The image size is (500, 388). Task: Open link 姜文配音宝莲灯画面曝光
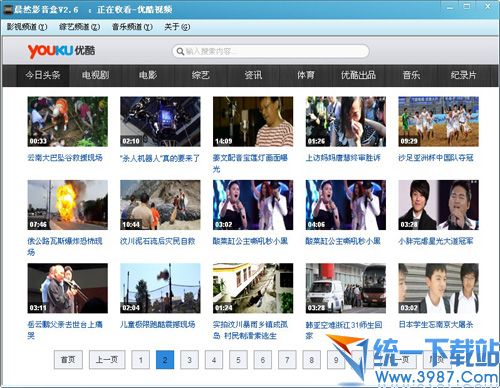(x=250, y=163)
